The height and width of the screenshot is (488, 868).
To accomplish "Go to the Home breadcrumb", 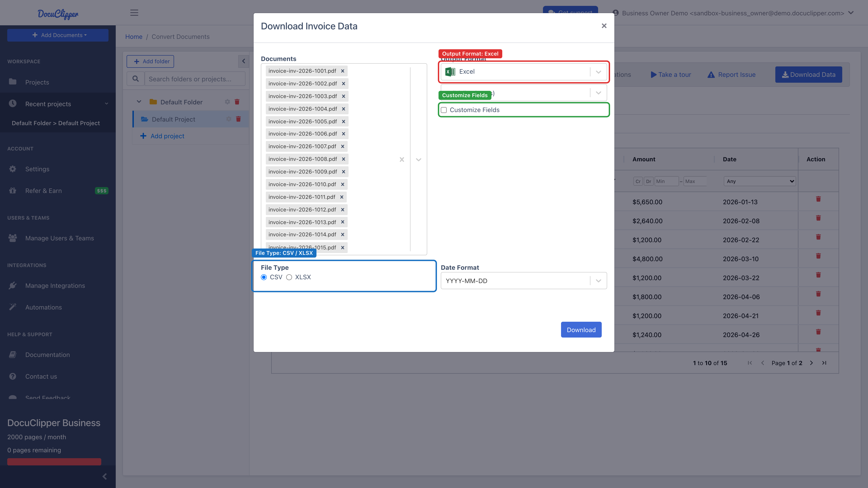I will click(134, 37).
